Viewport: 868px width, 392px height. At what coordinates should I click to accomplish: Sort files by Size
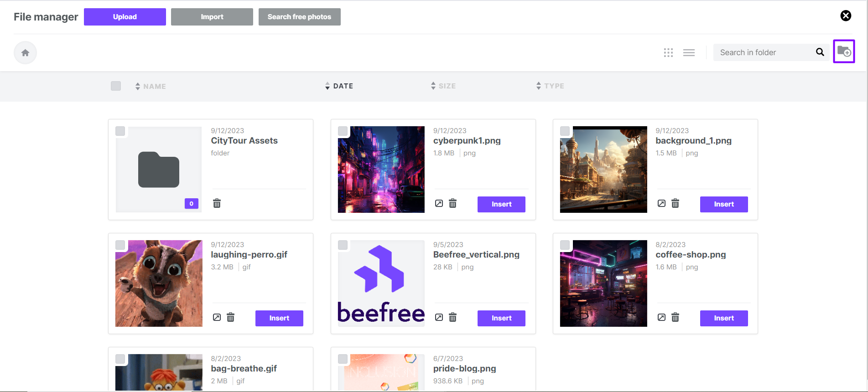[x=443, y=86]
